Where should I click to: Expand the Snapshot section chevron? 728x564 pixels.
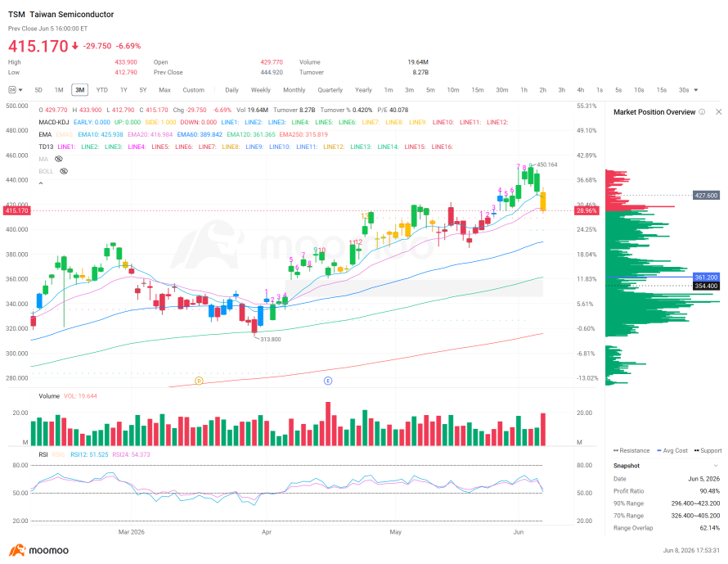click(x=716, y=466)
